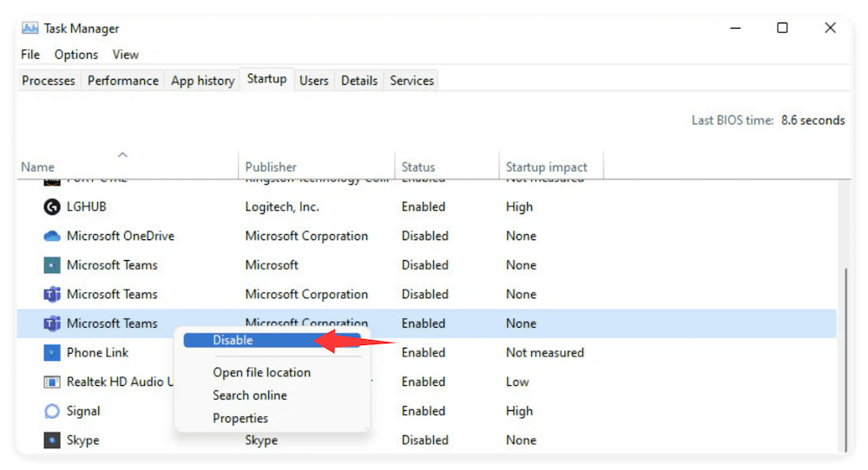Click the teal icon of the Microsoft Teams row published by Microsoft
The width and height of the screenshot is (868, 470).
[51, 265]
